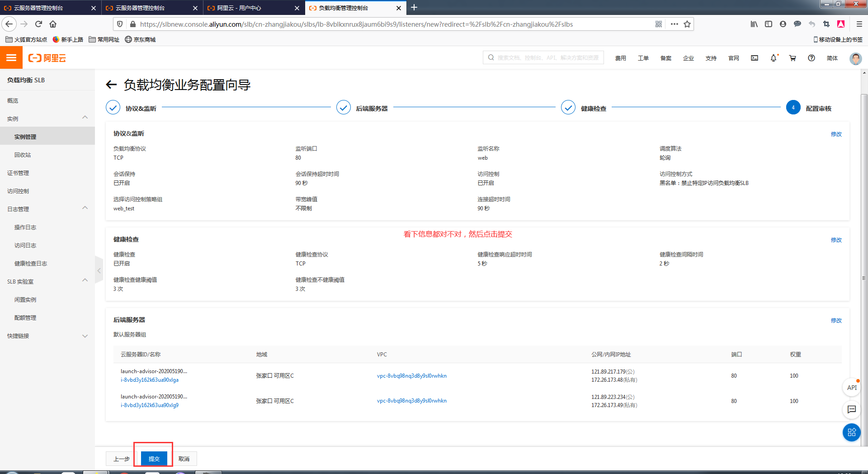The width and height of the screenshot is (868, 474).
Task: Toggle the tracking protection shield icon
Action: [119, 24]
